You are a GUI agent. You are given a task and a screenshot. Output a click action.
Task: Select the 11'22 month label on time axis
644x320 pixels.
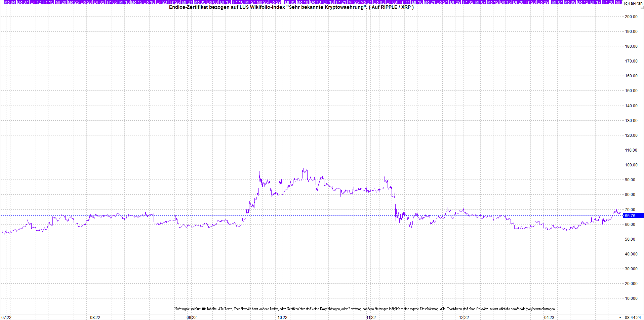click(x=371, y=317)
